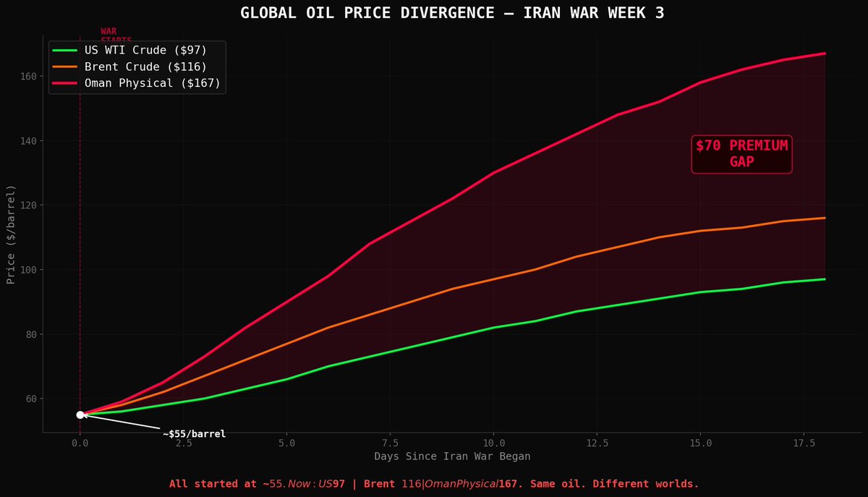Image resolution: width=868 pixels, height=497 pixels.
Task: Click the "~$55/barrel" annotation label
Action: coord(194,434)
